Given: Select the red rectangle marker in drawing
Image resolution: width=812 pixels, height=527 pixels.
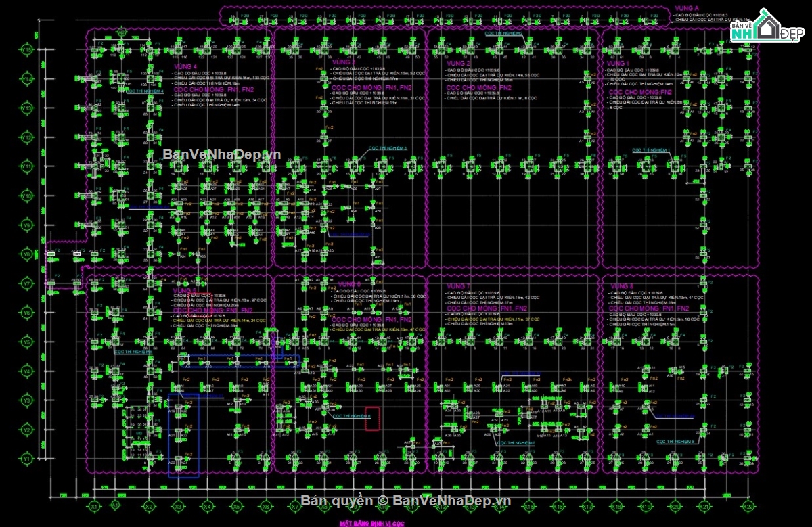Looking at the screenshot, I should point(372,418).
